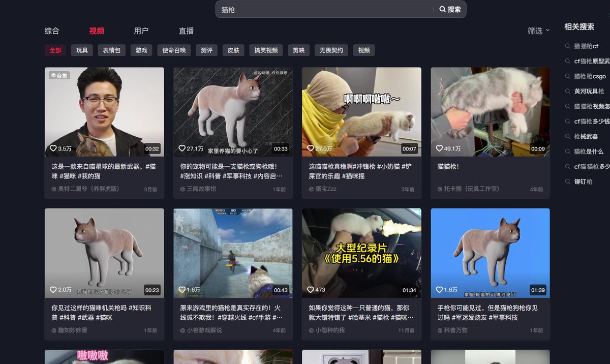Screen dimensions: 610x364
Task: Click the heart icon showing 27.0万
Action: pos(310,148)
